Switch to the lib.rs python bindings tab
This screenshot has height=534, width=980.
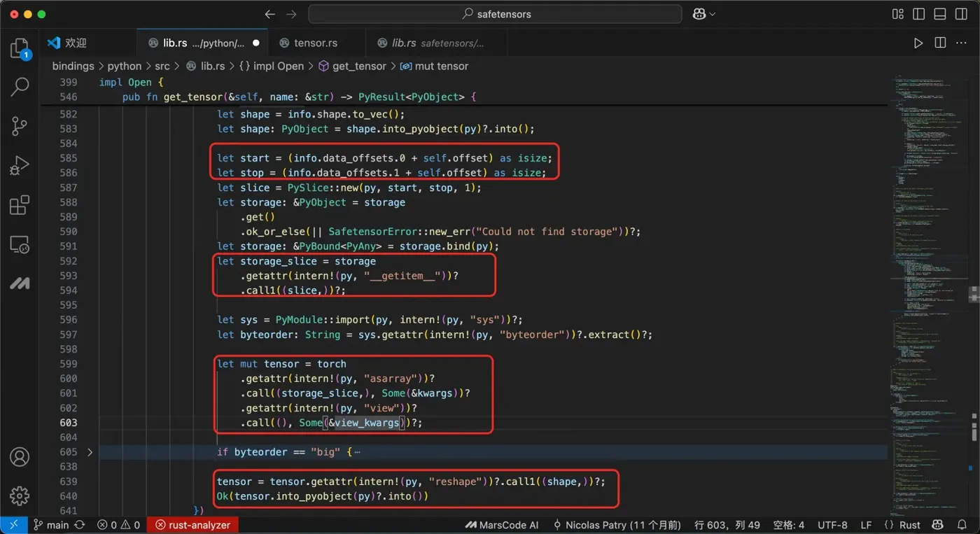pos(204,43)
